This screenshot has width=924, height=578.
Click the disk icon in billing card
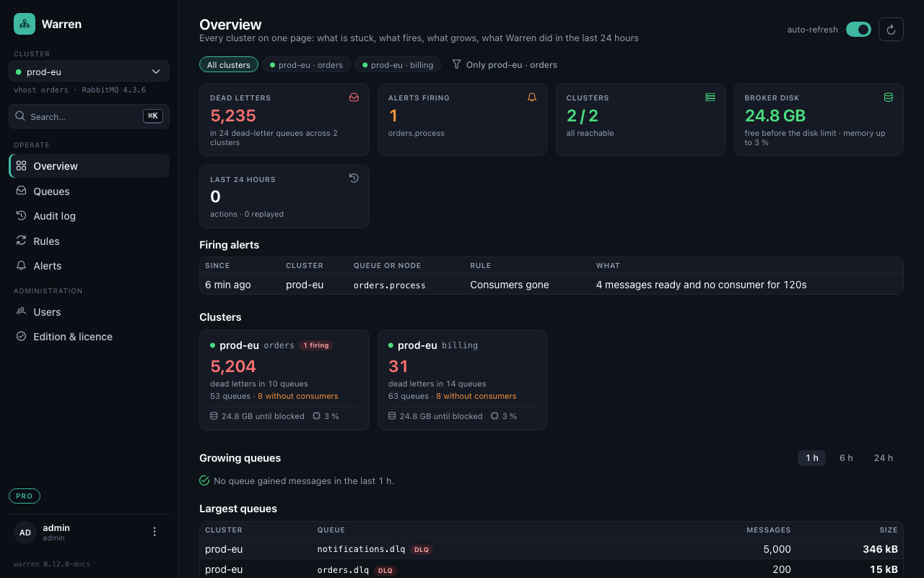click(392, 416)
